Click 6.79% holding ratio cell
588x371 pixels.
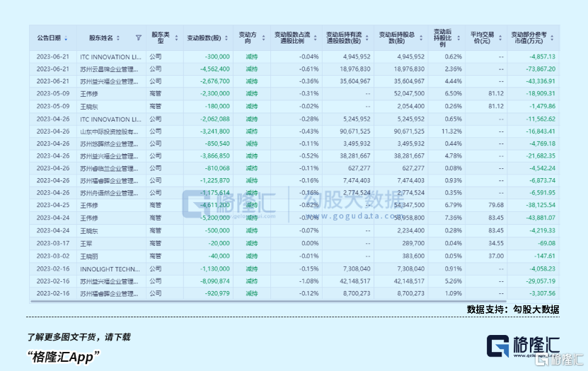point(453,205)
